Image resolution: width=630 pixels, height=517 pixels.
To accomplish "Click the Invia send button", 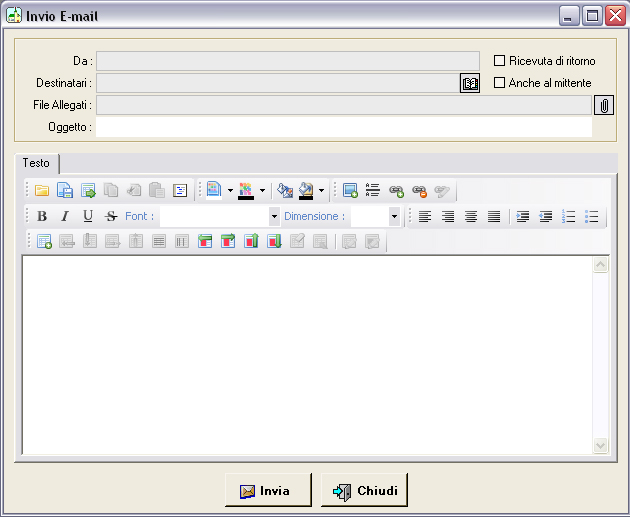I will 266,491.
